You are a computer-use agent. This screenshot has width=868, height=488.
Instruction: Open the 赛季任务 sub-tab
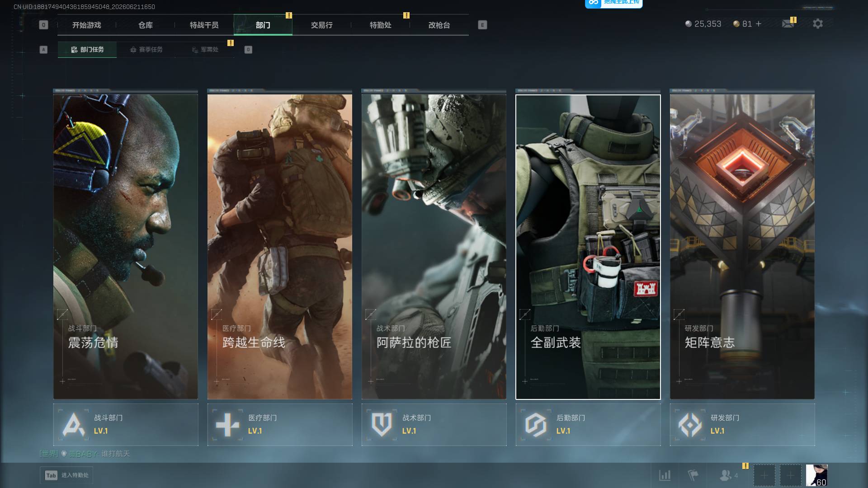pyautogui.click(x=146, y=50)
